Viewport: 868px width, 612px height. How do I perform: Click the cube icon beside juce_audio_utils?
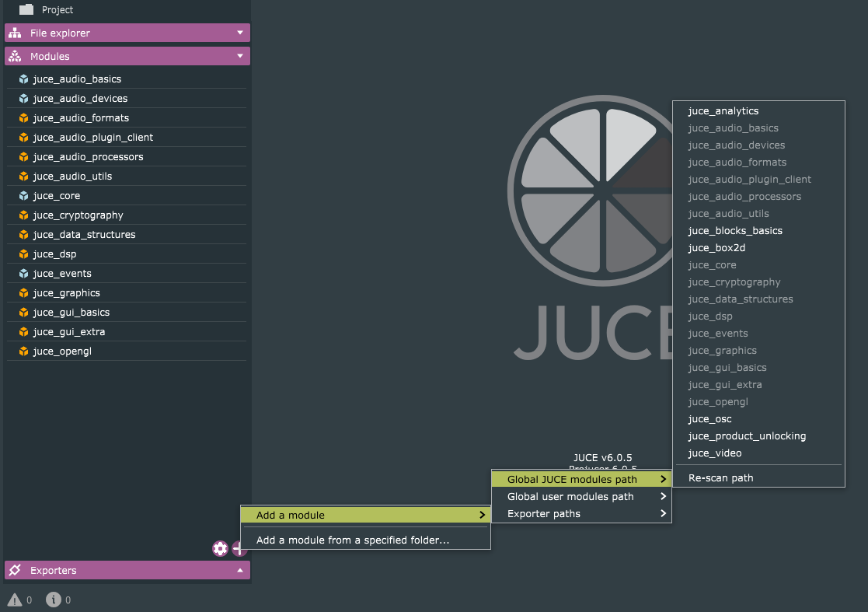[x=23, y=176]
